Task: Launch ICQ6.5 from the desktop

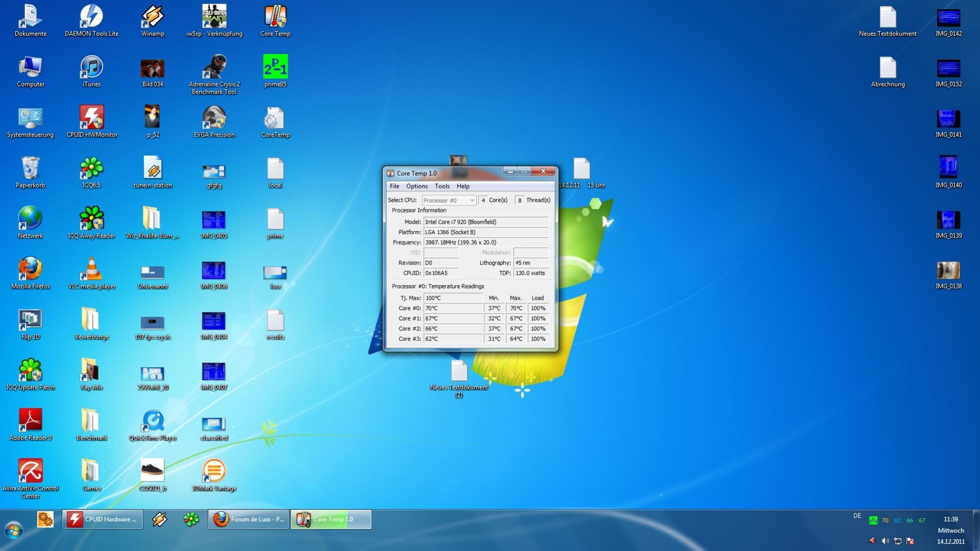Action: [91, 172]
